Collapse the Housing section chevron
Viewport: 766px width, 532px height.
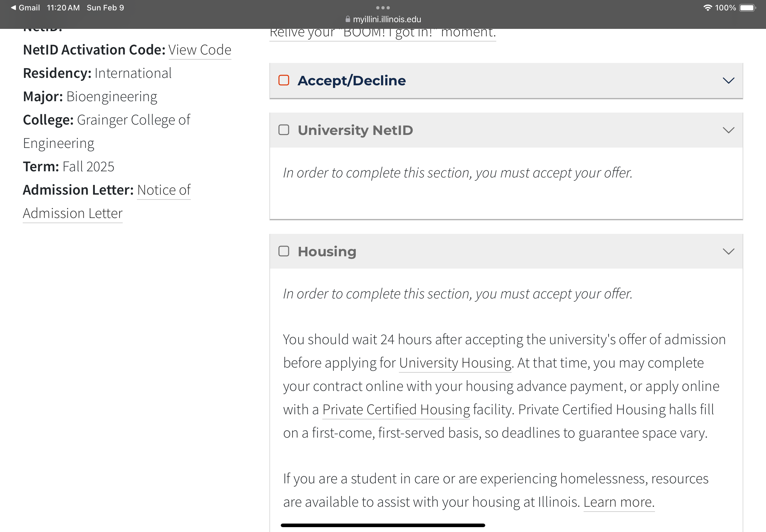728,252
